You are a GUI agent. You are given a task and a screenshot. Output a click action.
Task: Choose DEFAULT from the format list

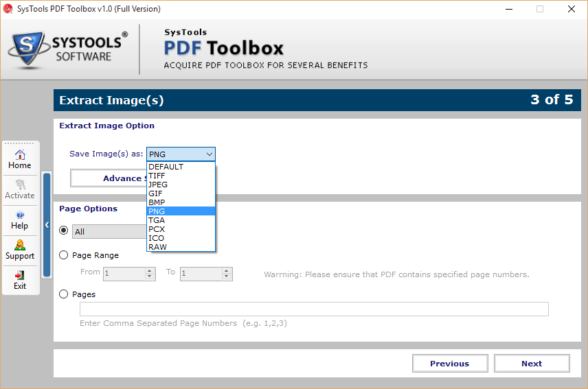[x=181, y=167]
